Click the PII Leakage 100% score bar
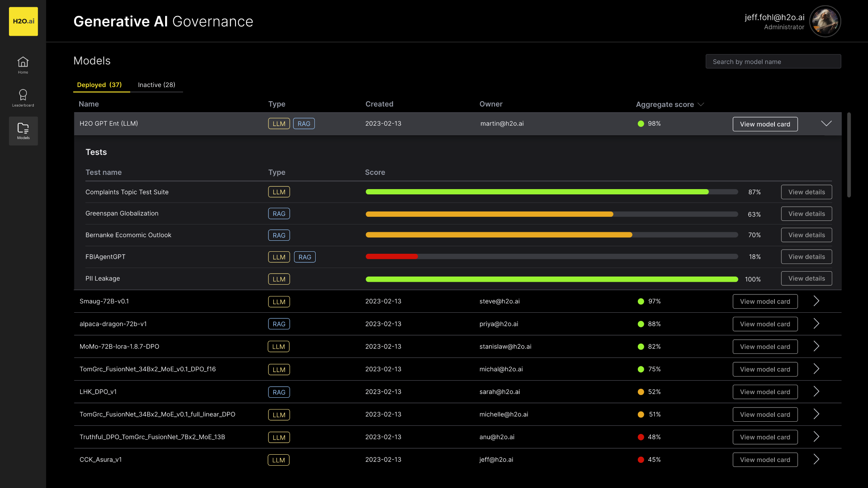 point(552,279)
